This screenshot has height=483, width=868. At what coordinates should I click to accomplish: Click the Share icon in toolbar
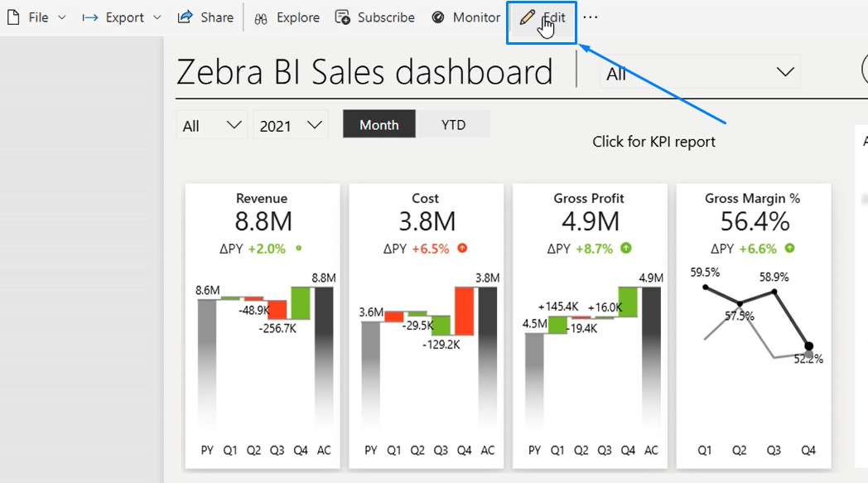(186, 17)
